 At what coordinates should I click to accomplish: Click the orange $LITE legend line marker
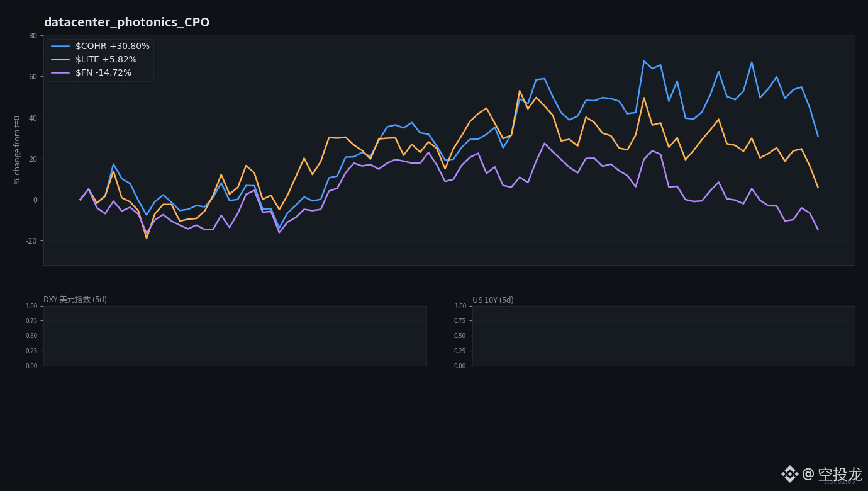(x=60, y=59)
